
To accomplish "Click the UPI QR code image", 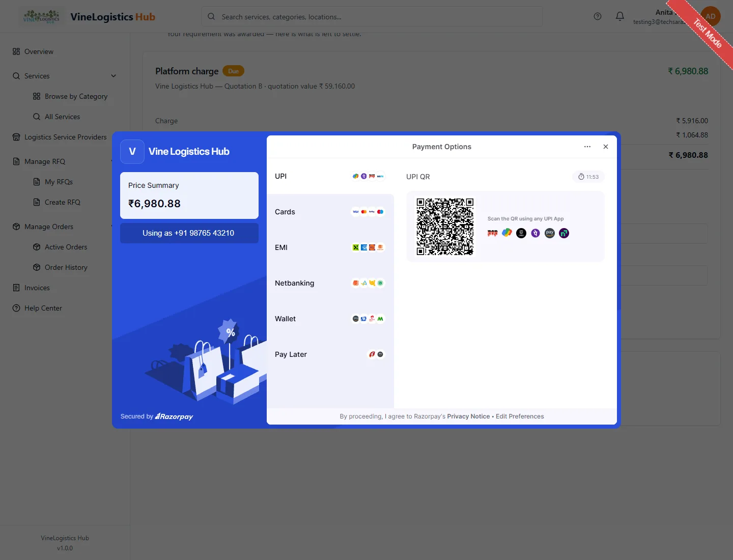I will coord(445,227).
